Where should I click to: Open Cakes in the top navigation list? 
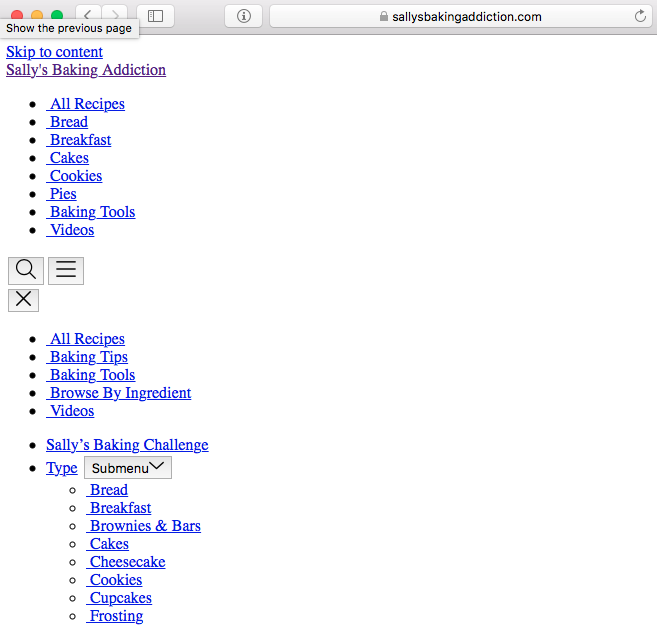pos(67,158)
